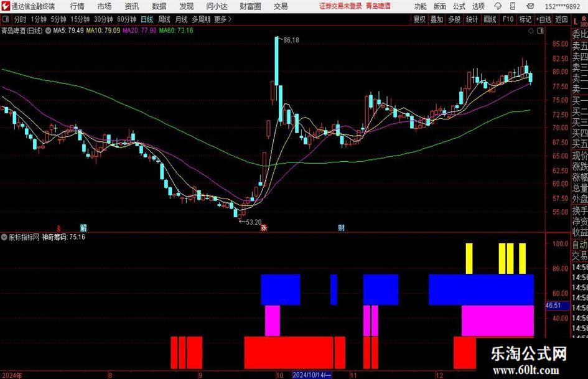Select the 日线 daily tab

pyautogui.click(x=147, y=19)
